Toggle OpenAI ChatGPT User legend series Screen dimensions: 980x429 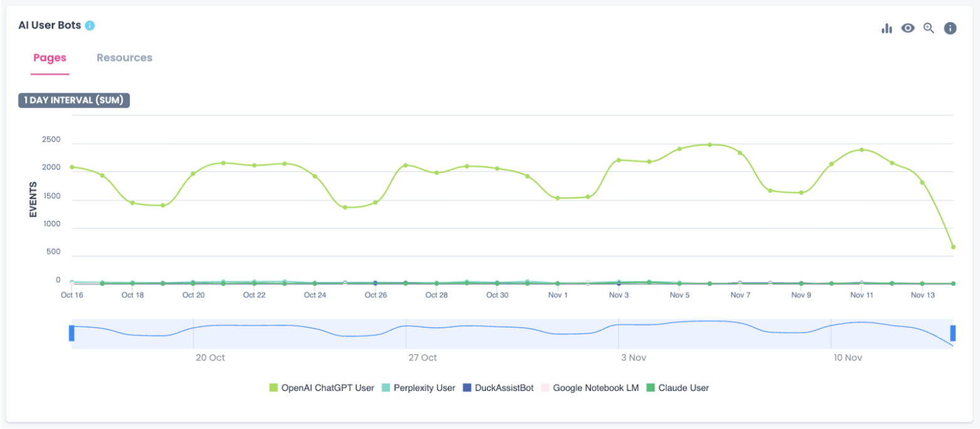[322, 388]
